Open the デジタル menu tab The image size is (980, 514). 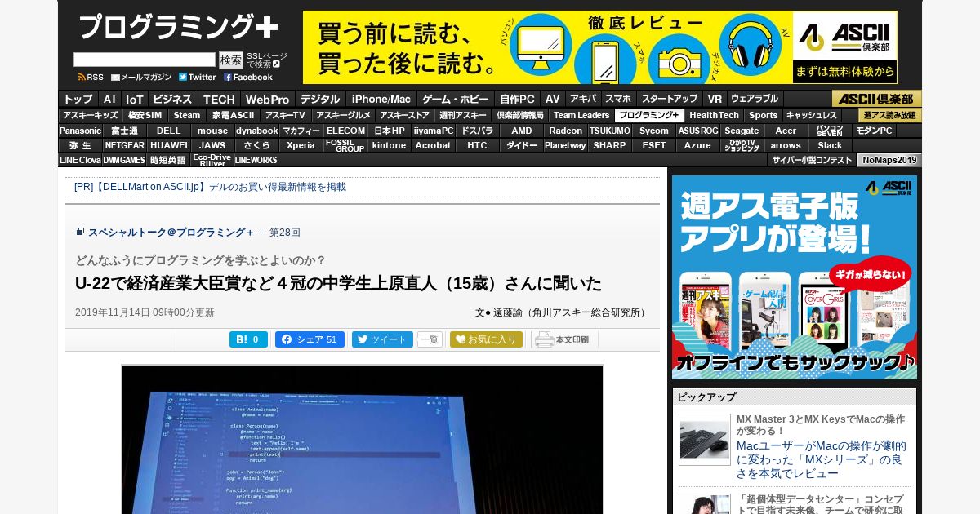(320, 99)
